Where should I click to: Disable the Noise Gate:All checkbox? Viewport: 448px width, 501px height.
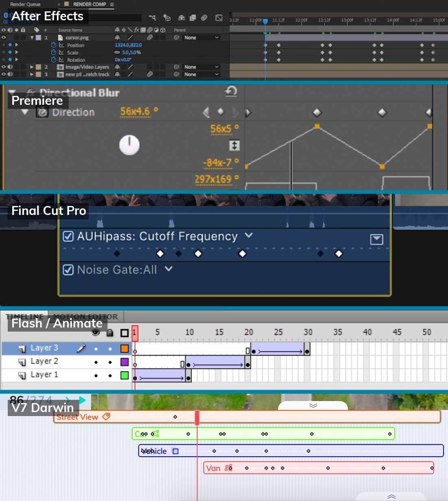pyautogui.click(x=68, y=270)
